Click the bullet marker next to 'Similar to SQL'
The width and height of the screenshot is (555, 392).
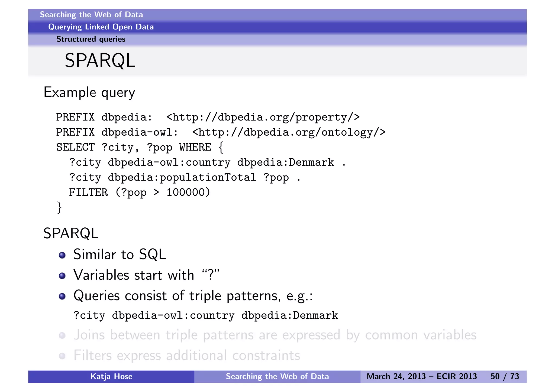pyautogui.click(x=62, y=255)
